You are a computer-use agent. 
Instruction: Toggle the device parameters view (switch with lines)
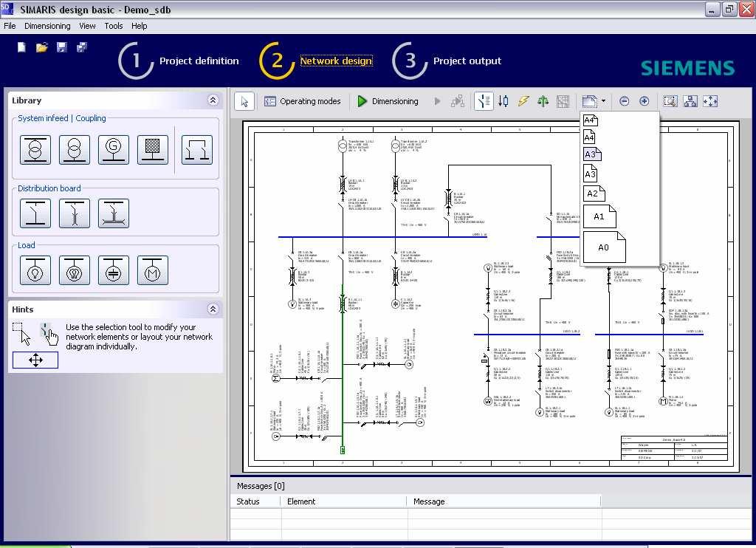(484, 101)
